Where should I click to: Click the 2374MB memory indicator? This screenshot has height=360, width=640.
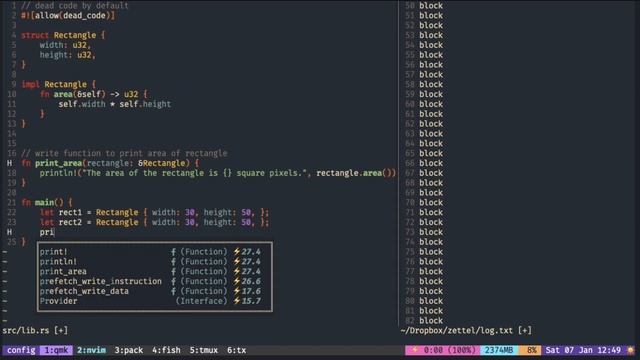click(499, 350)
